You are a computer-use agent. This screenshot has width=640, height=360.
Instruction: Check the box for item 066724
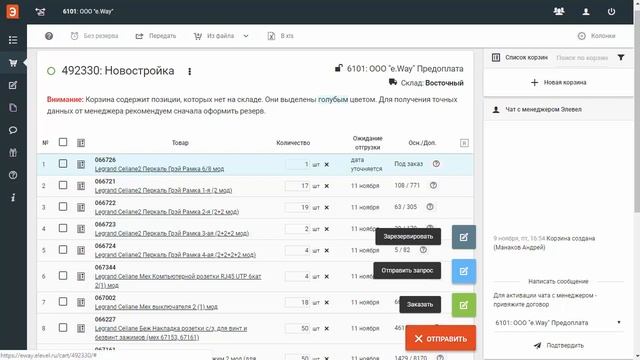click(x=63, y=250)
